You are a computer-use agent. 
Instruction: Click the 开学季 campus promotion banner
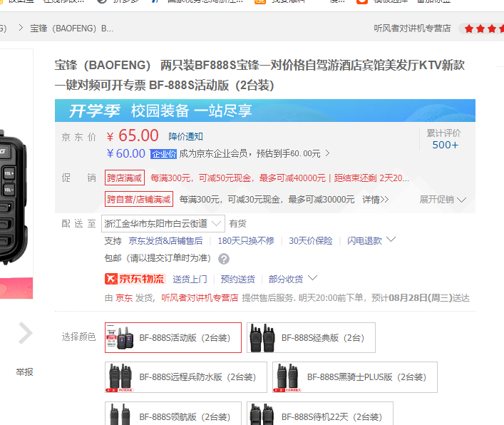point(265,111)
